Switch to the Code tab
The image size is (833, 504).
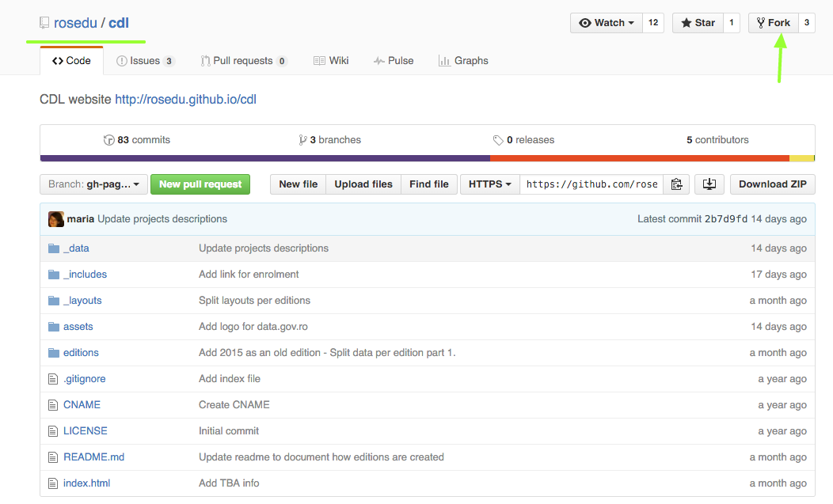coord(72,61)
